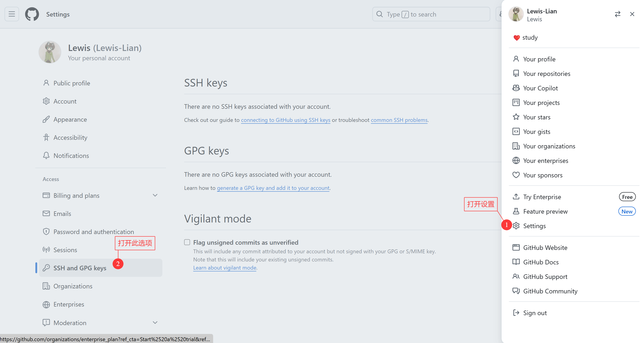Expand the Moderation section chevron

(x=155, y=323)
